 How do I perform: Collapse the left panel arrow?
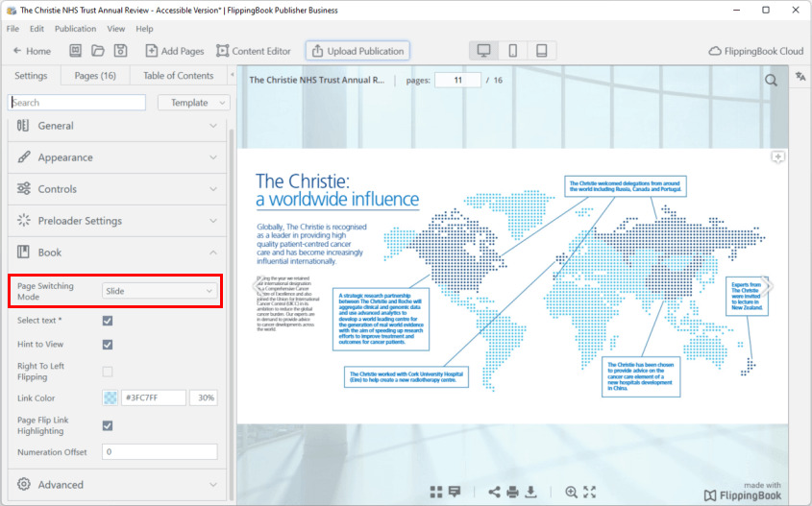(232, 75)
